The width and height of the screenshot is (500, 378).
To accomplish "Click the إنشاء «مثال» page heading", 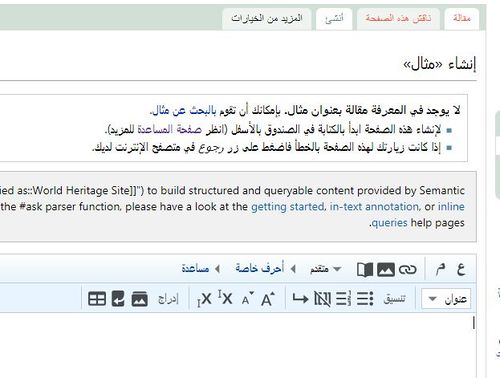I will (x=440, y=64).
